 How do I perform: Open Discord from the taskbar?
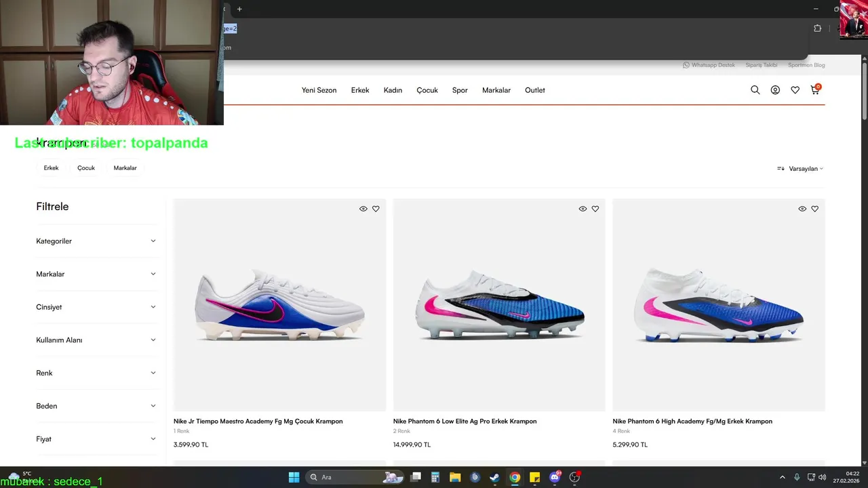555,477
